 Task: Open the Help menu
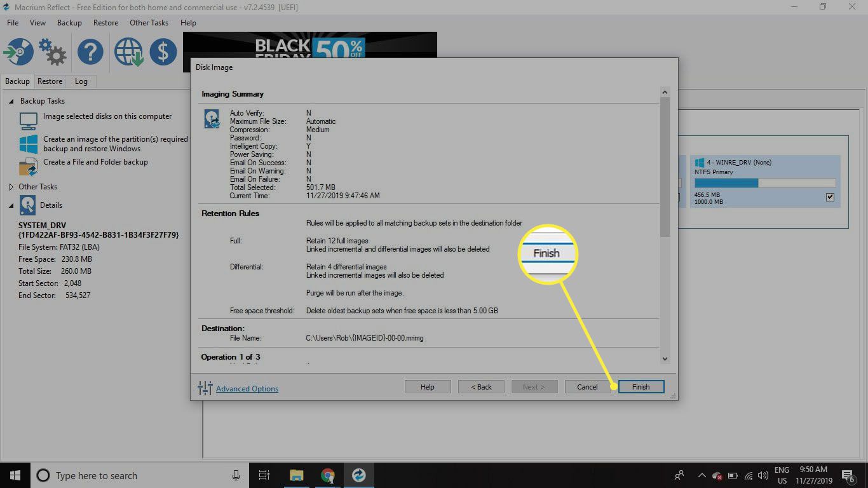tap(188, 23)
